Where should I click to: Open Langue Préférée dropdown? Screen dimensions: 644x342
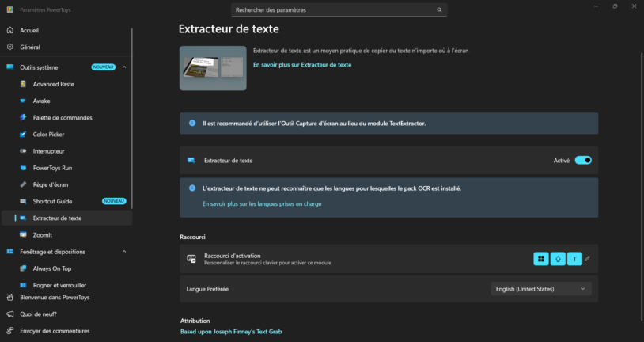[x=541, y=289]
